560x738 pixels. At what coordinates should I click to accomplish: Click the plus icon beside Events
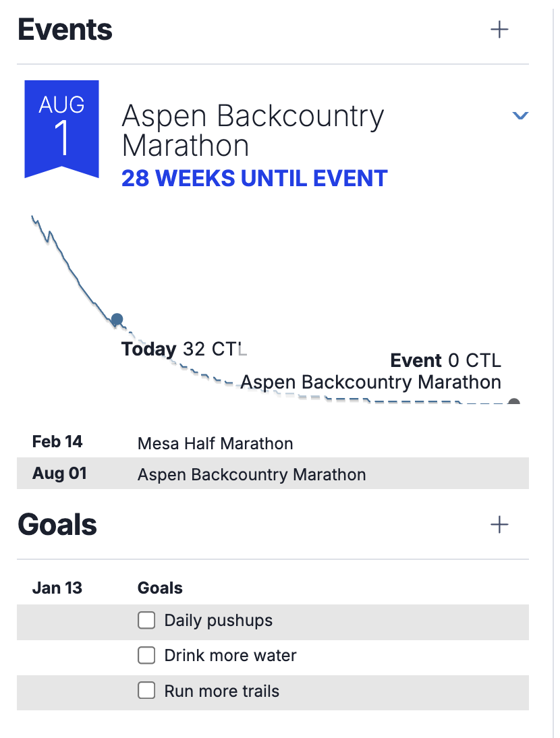point(499,30)
